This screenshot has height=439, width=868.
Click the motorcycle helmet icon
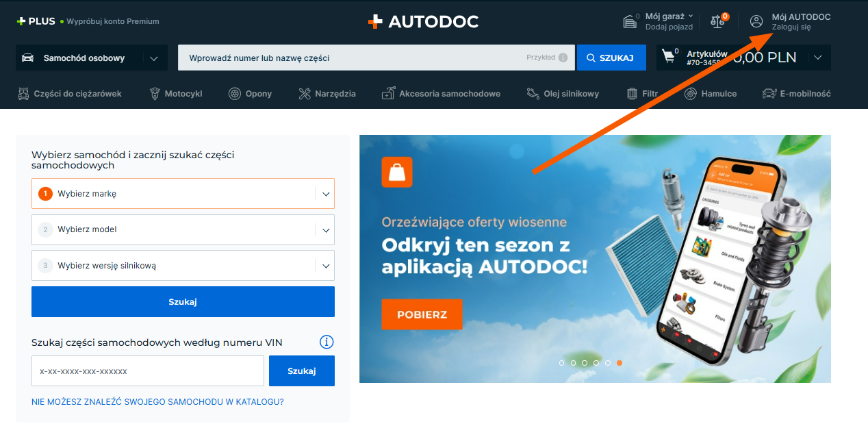(x=155, y=94)
